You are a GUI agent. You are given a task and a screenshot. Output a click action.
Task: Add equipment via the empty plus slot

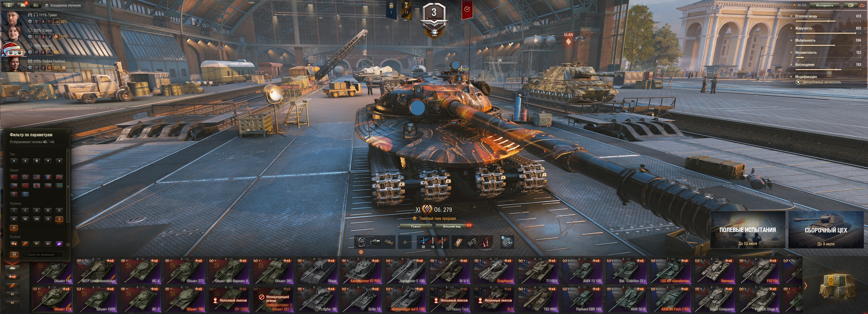tap(405, 242)
